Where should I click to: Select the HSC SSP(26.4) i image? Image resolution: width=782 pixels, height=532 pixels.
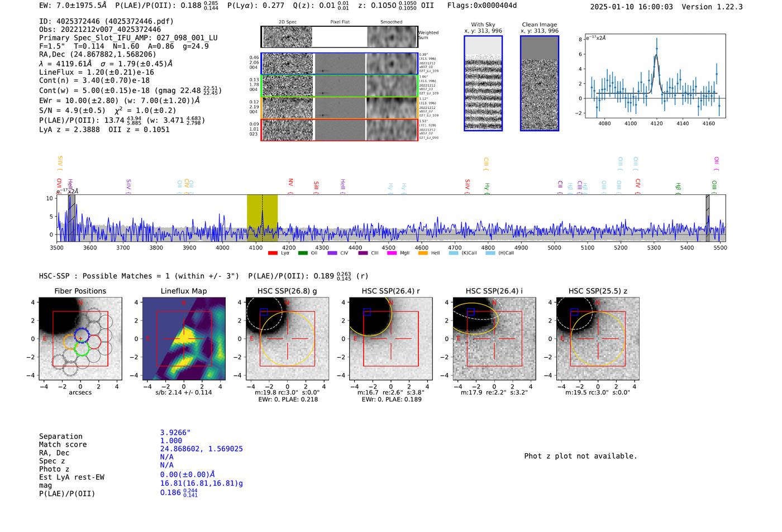tap(494, 339)
